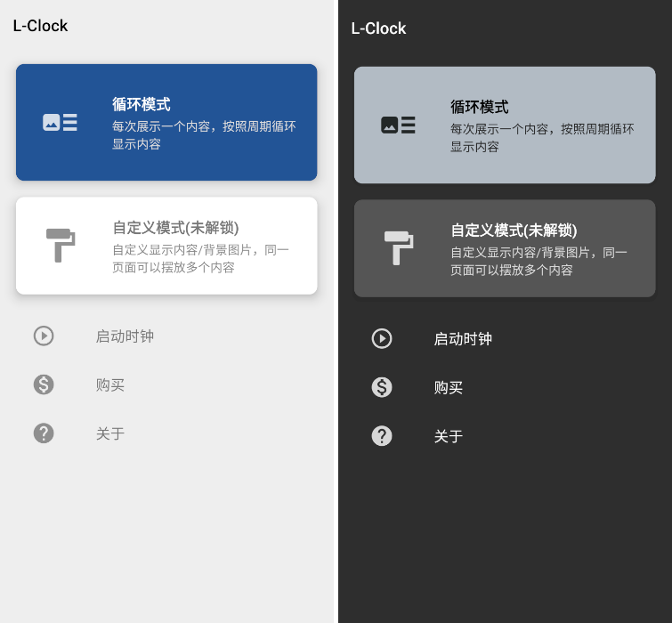Tap 启动时钟 in the dark-theme list
This screenshot has width=672, height=623.
463,339
